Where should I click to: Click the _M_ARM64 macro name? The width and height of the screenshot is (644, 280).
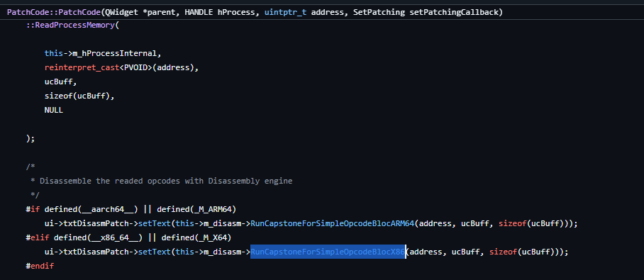[213, 209]
